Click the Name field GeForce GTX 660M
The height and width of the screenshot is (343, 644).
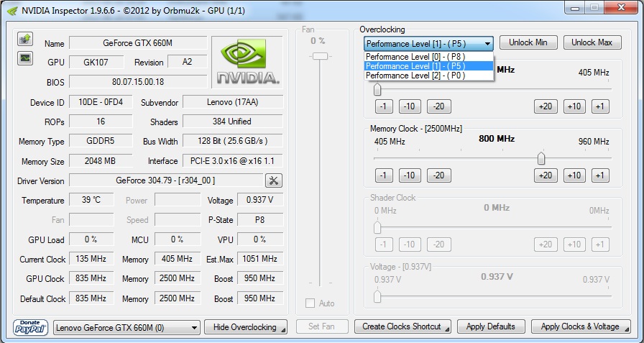click(x=138, y=42)
